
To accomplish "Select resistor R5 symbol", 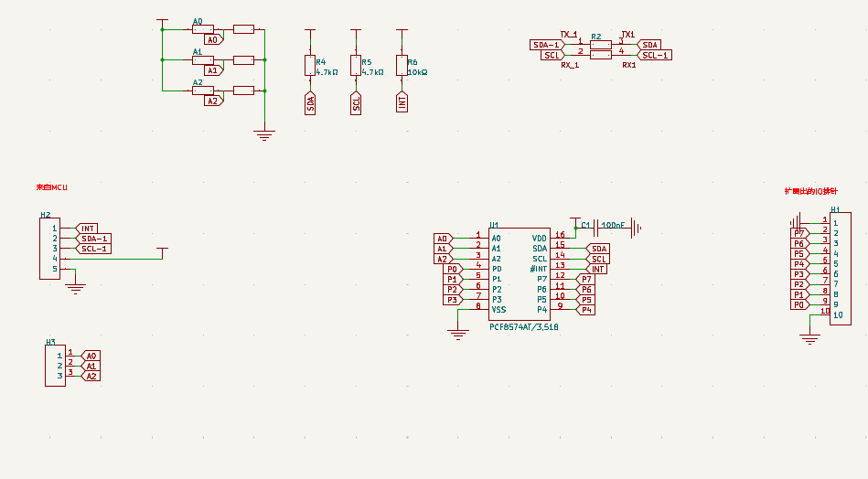I will coord(356,65).
